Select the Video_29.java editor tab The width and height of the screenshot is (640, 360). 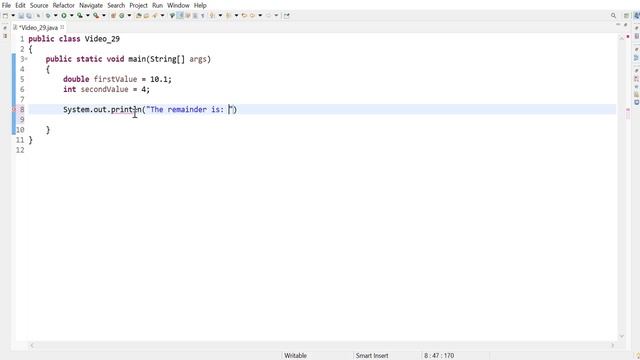(38, 28)
